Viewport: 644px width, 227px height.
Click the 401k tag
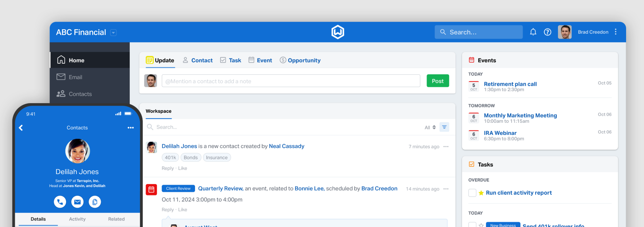(170, 158)
